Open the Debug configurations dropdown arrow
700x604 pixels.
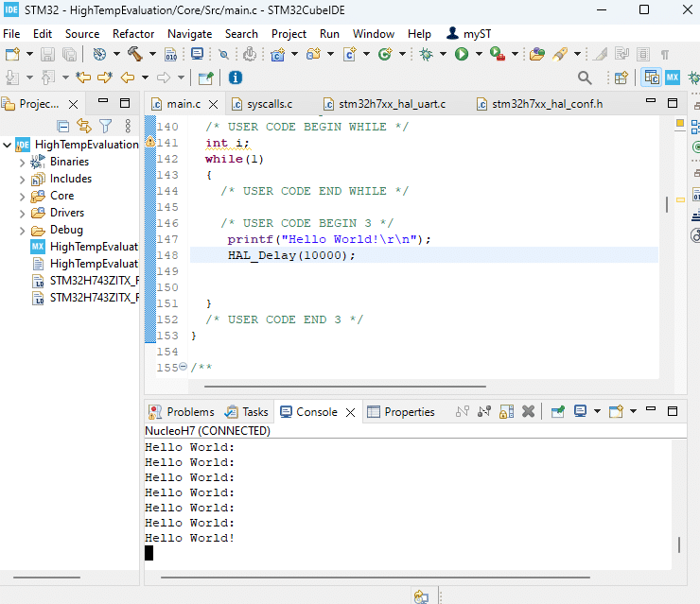click(443, 54)
